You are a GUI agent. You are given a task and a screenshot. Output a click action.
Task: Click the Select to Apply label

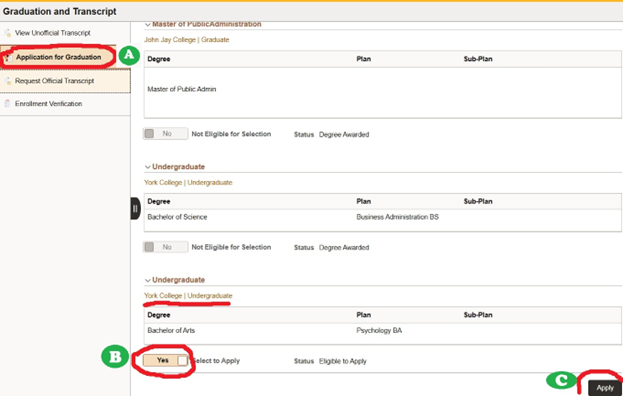click(217, 361)
